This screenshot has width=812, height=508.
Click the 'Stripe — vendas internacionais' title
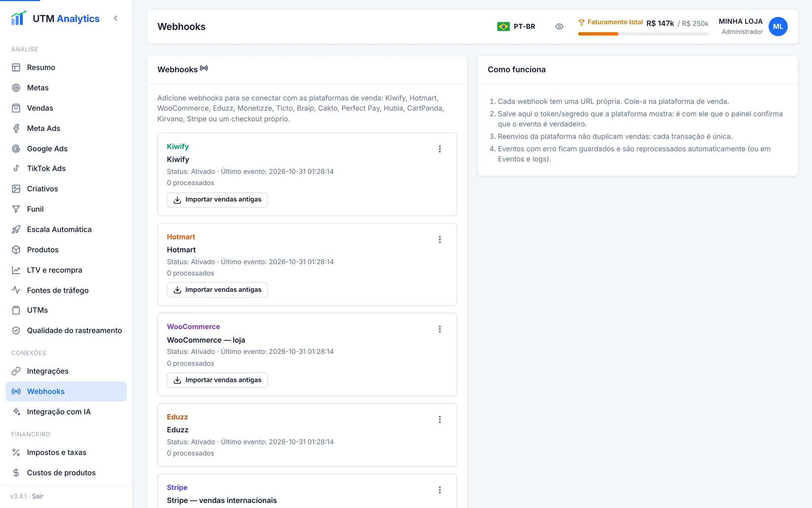(x=222, y=500)
